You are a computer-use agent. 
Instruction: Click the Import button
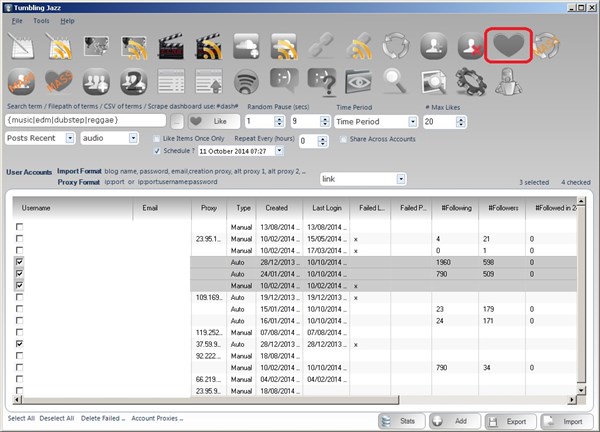click(566, 421)
